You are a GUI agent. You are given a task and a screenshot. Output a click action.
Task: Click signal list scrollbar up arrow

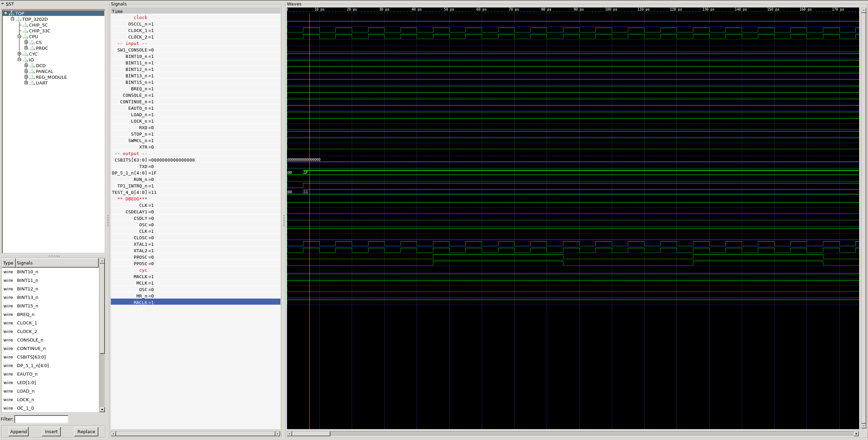[102, 261]
